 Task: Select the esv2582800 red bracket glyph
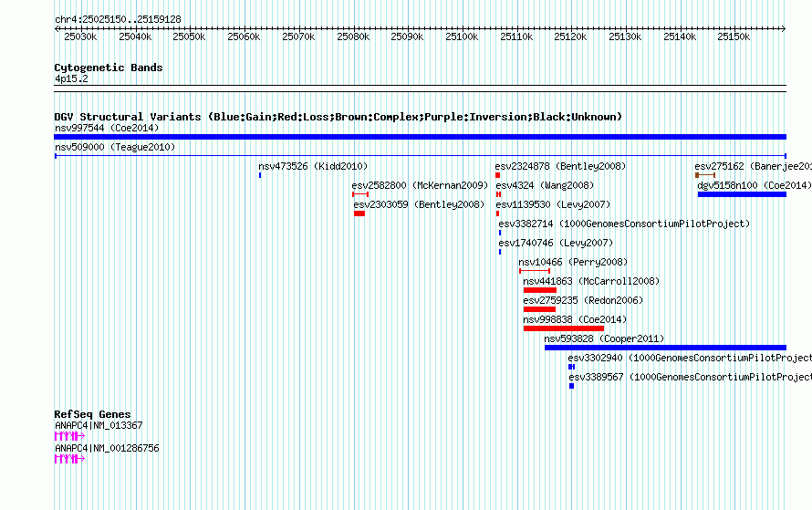tap(360, 194)
